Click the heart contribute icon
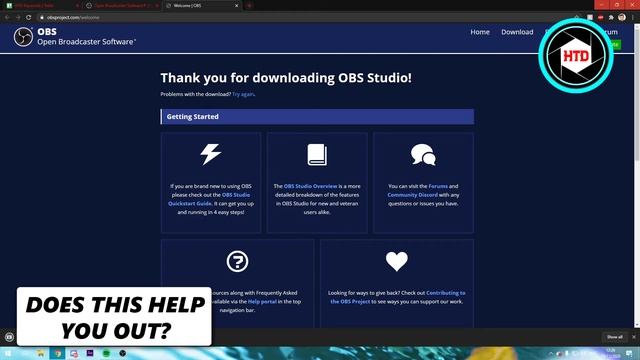Viewport: 640px width, 360px height. click(396, 261)
